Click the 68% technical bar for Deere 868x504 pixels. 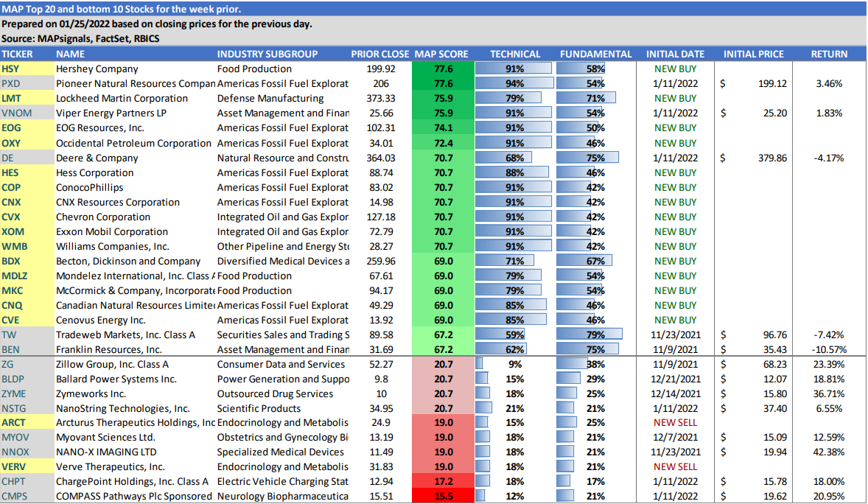click(x=504, y=158)
